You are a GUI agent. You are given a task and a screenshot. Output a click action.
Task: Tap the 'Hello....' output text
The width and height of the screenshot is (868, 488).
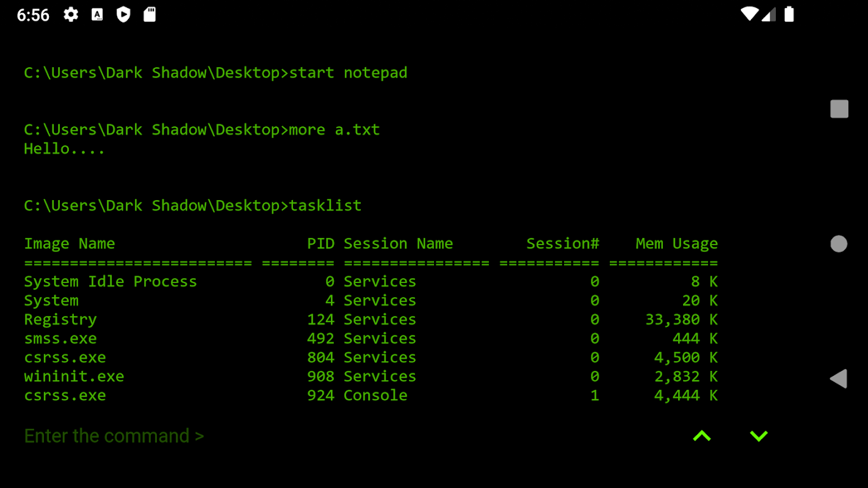(x=64, y=148)
